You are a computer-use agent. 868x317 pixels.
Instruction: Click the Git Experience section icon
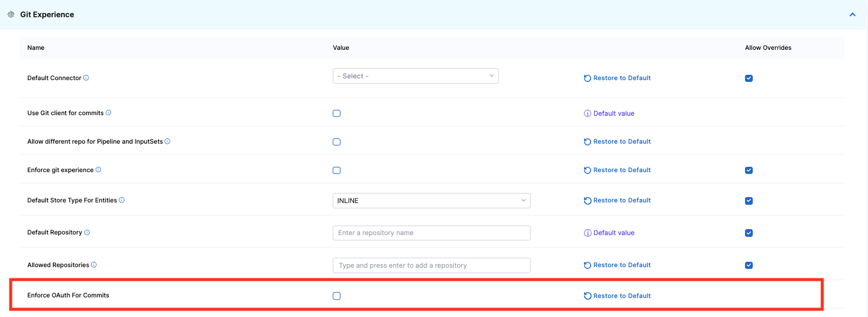click(x=11, y=14)
